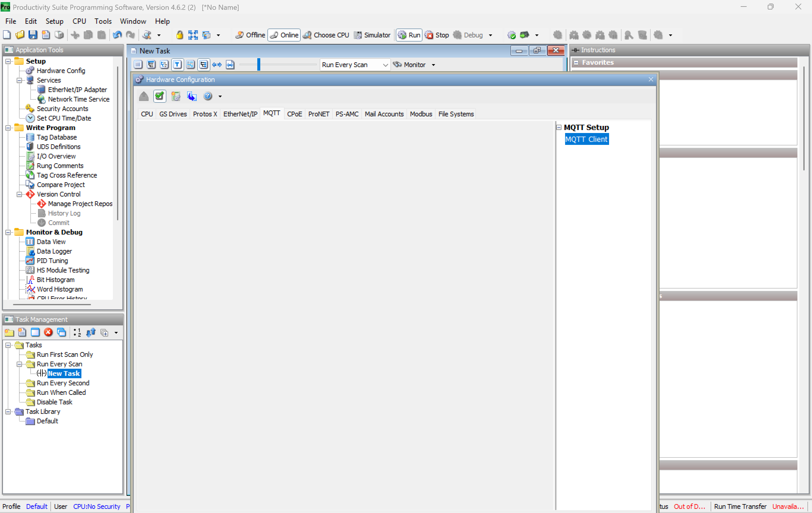Open the Tools menu
Viewport: 812px width, 513px height.
[x=103, y=21]
